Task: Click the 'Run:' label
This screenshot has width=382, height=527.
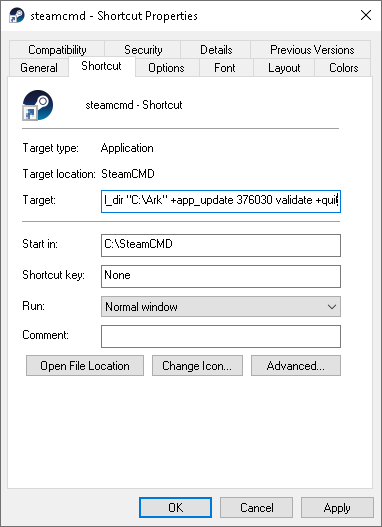Action: coord(34,306)
